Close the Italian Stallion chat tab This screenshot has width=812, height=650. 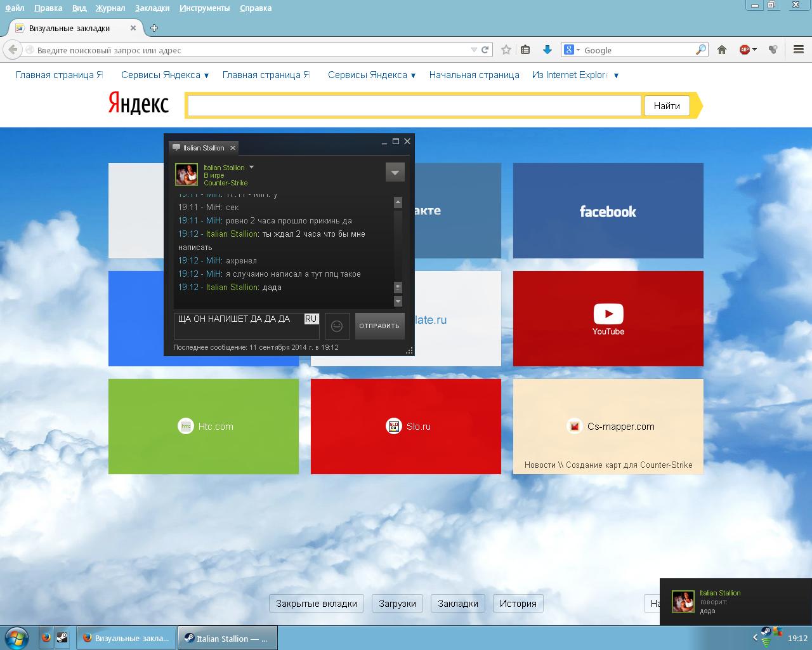point(233,148)
